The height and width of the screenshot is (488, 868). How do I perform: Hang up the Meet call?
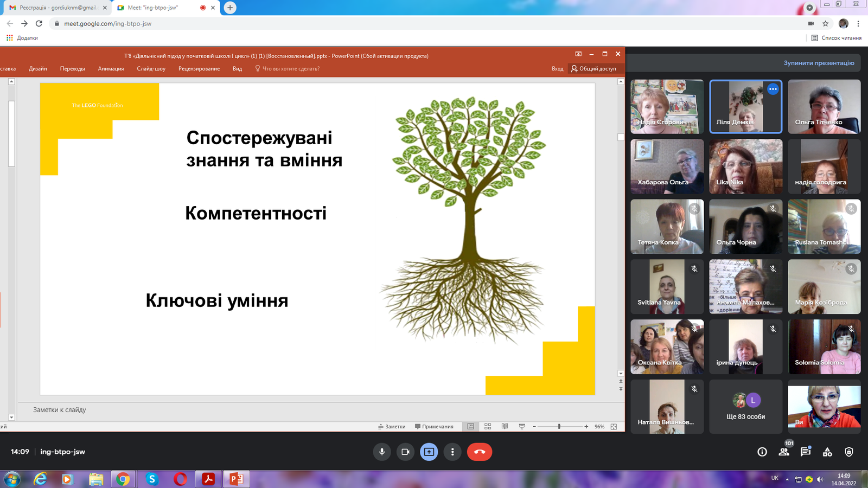[480, 452]
